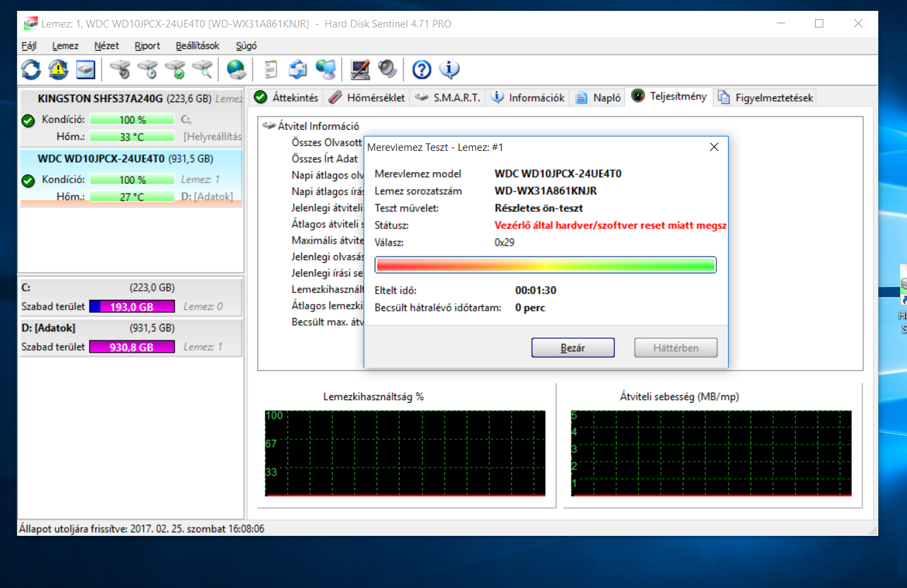
Task: Click the disk with clock toolbar icon
Action: (148, 69)
